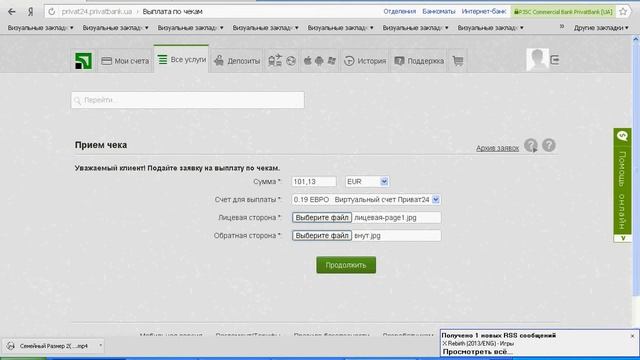Bookmark the page with star icon
Image resolution: width=640 pixels, height=360 pixels.
(623, 12)
